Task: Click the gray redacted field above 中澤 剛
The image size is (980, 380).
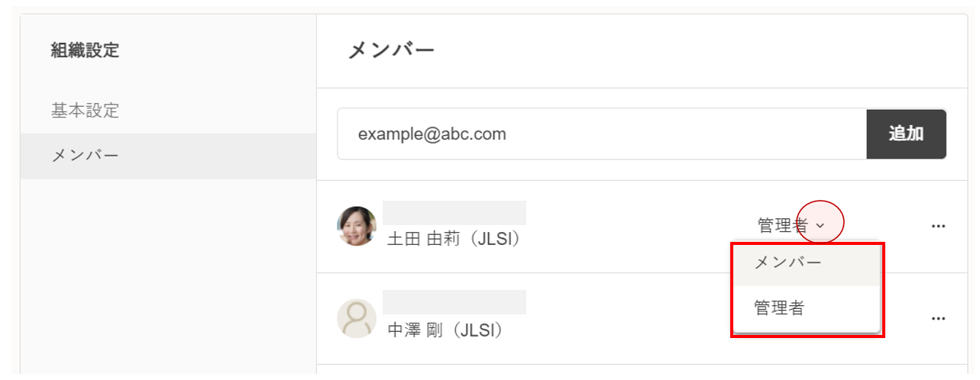Action: 454,302
